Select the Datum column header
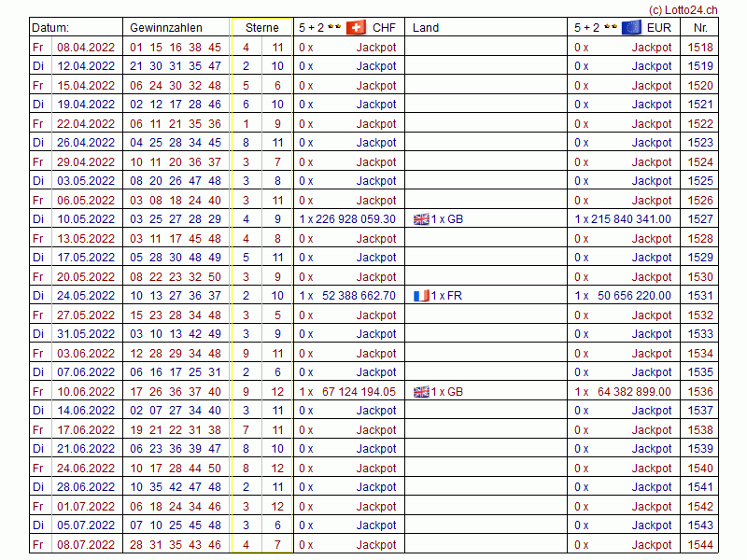Image resolution: width=747 pixels, height=560 pixels. point(50,28)
